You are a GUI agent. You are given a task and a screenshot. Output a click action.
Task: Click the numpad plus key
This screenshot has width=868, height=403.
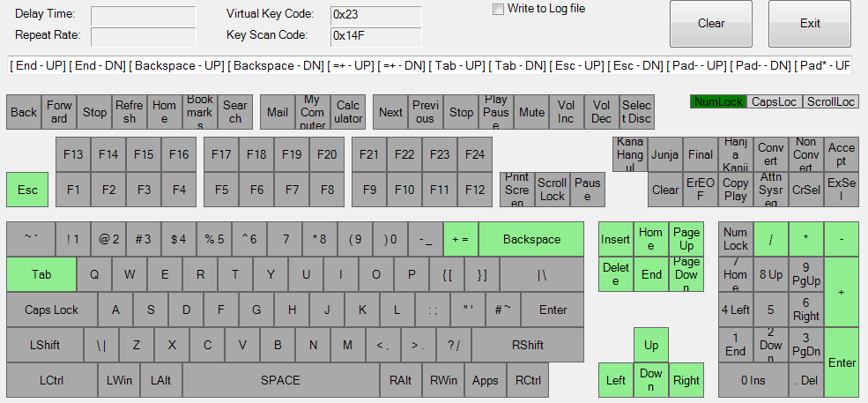tap(842, 292)
